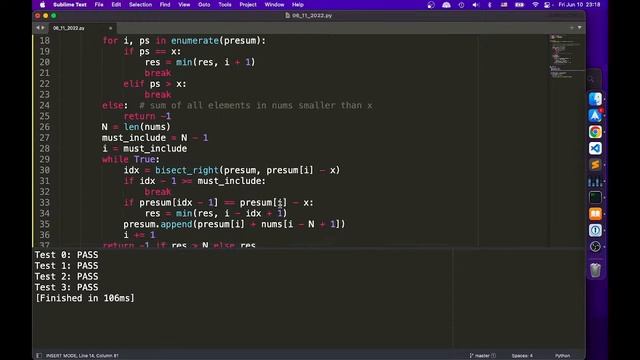Click the Bluetooth menu bar icon
640x360 pixels.
click(490, 5)
